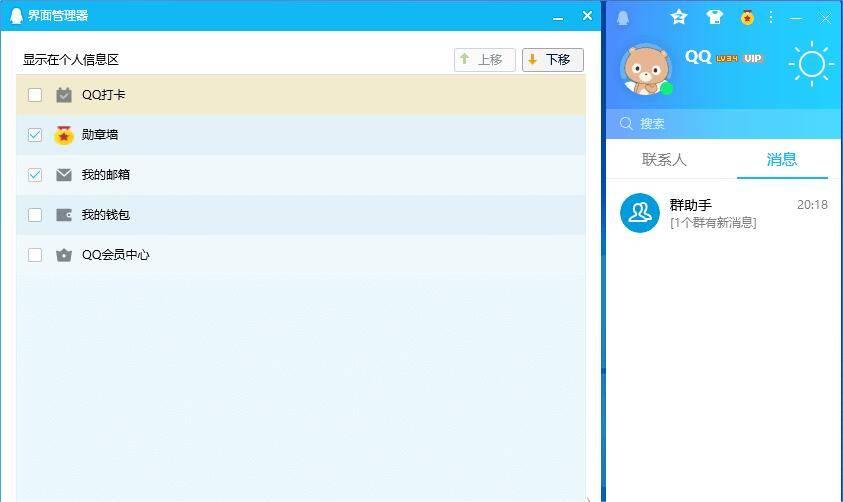The height and width of the screenshot is (502, 843).
Task: Click the penguin logo in 界面管理器 title bar
Action: (x=17, y=16)
